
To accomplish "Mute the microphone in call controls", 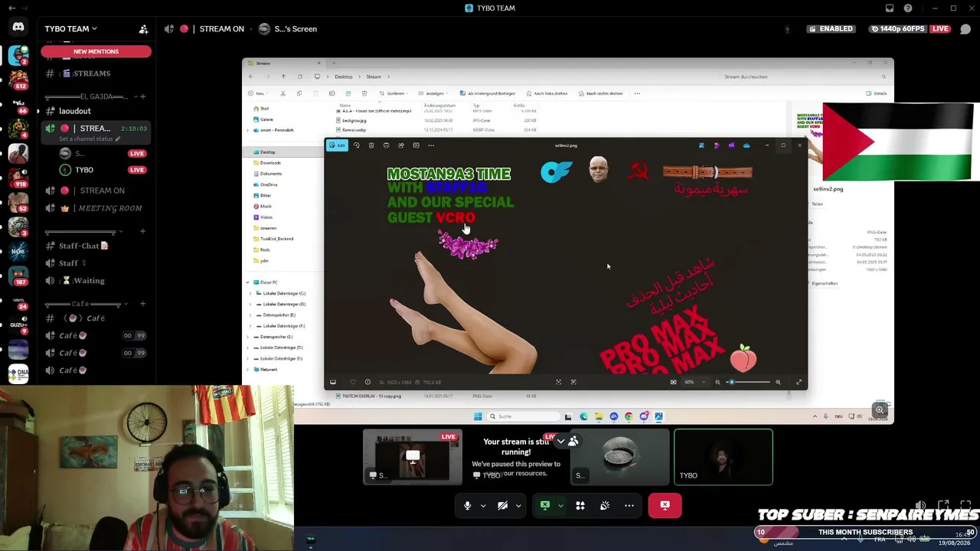I will [467, 505].
